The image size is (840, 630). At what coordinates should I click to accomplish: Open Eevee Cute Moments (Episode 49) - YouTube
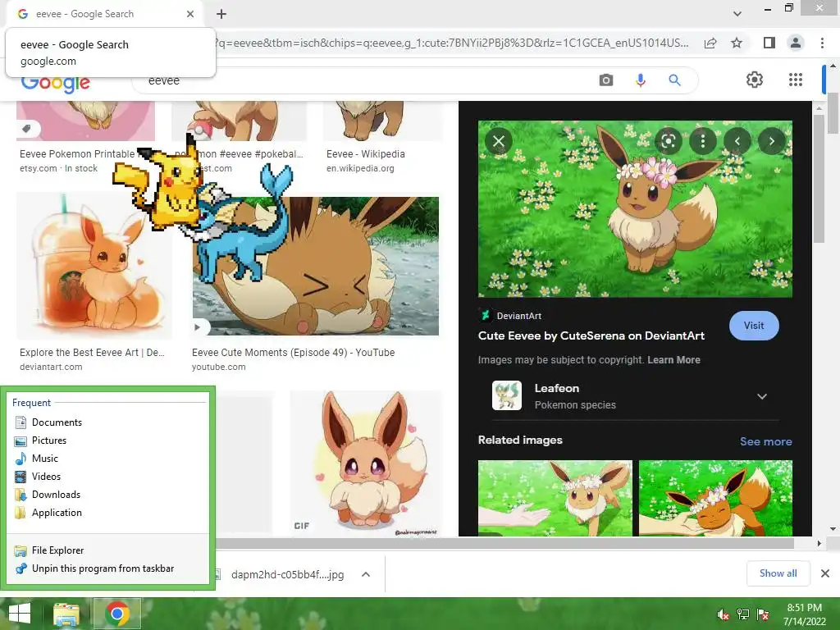click(x=293, y=353)
